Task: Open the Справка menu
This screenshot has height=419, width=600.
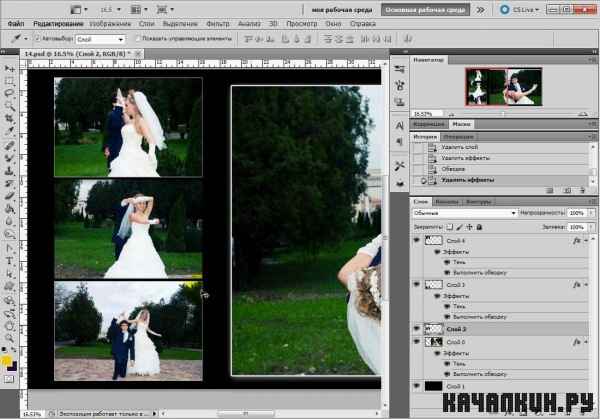Action: (363, 24)
